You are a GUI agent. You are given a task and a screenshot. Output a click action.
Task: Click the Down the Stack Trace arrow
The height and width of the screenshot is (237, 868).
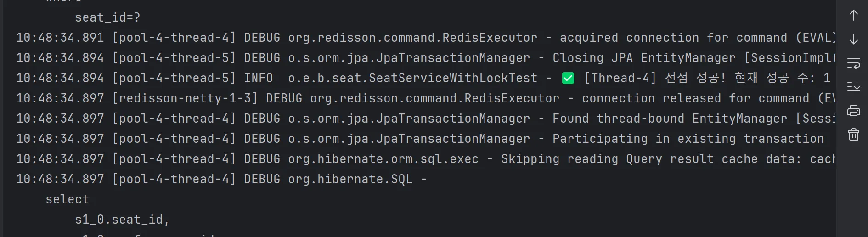tap(853, 39)
